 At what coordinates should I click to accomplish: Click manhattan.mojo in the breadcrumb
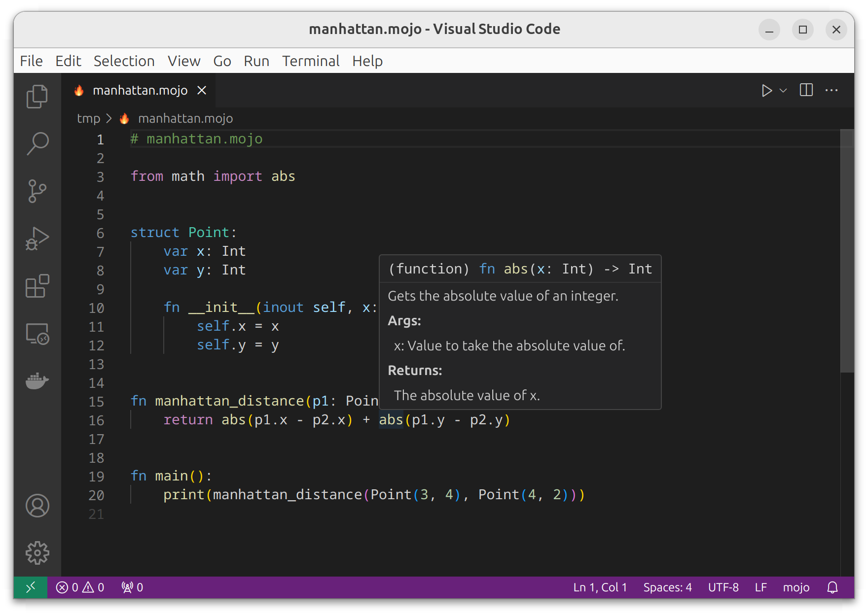[185, 118]
